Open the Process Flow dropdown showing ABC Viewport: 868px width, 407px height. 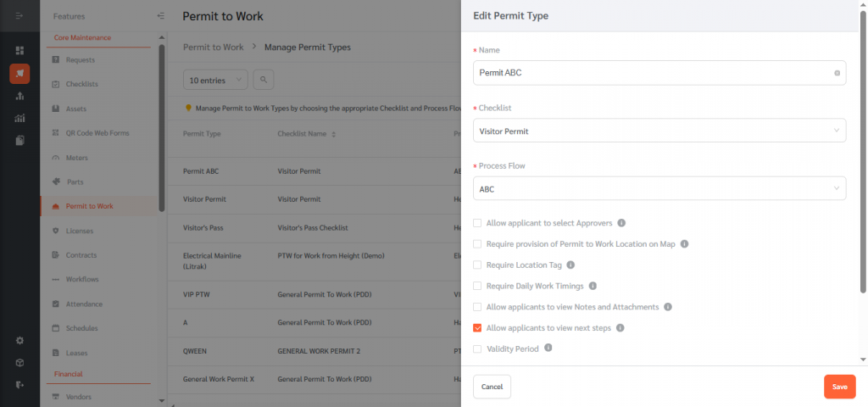659,189
